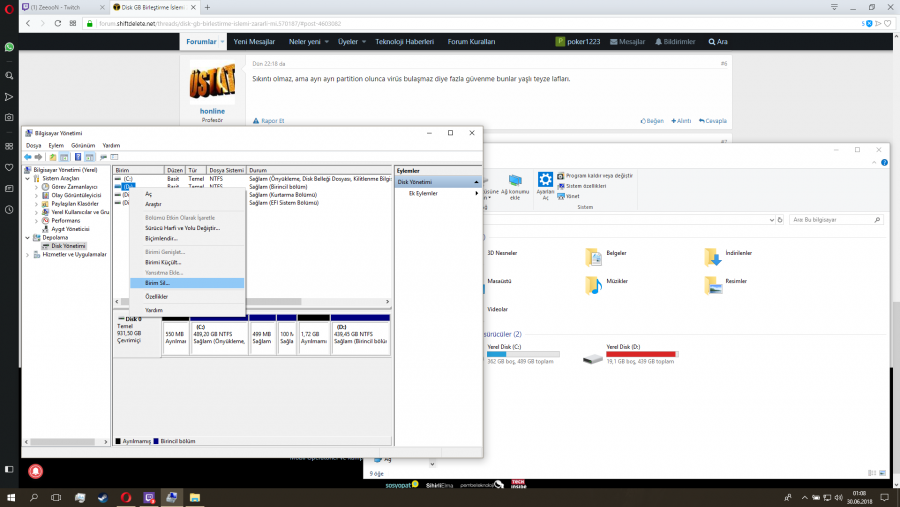
Task: Open the Eylem menu in Computer Management
Action: point(56,145)
